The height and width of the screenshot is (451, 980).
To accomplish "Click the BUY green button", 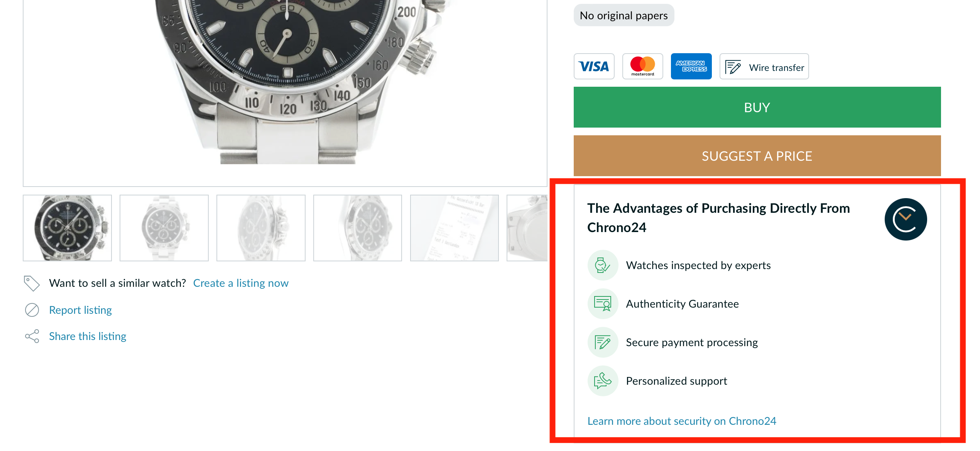I will pos(756,108).
